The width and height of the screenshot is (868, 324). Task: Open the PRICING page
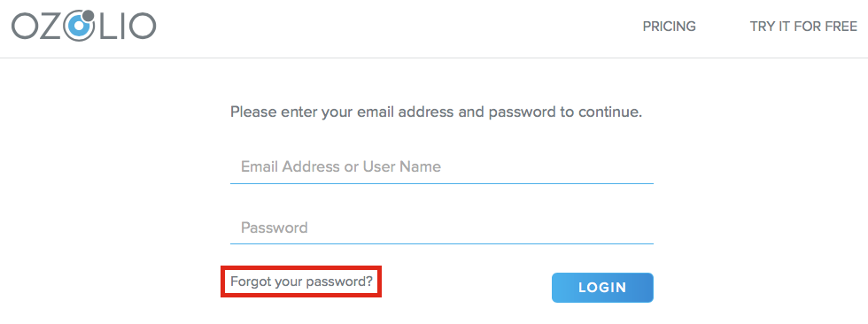coord(669,26)
